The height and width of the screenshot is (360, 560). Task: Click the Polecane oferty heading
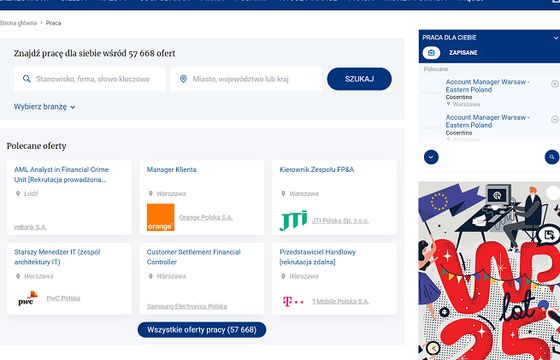(x=36, y=146)
